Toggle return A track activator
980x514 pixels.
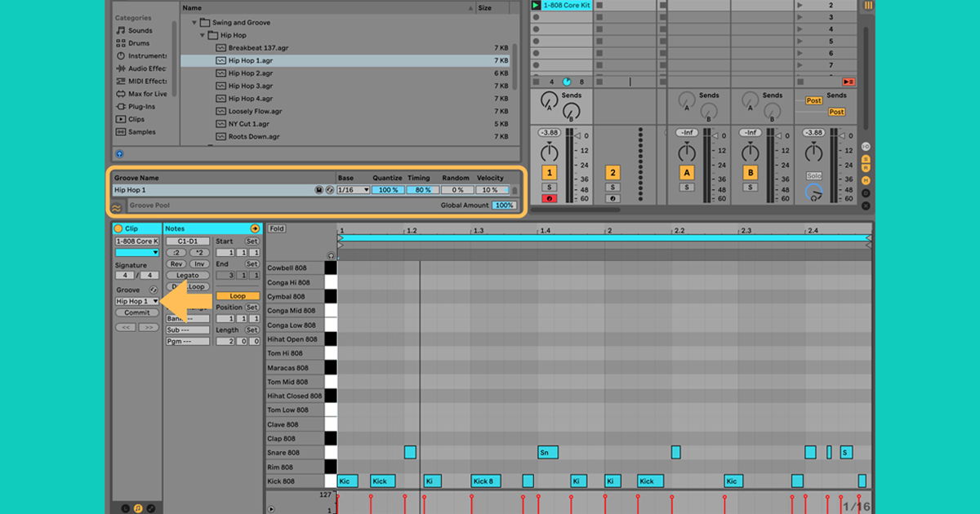687,173
